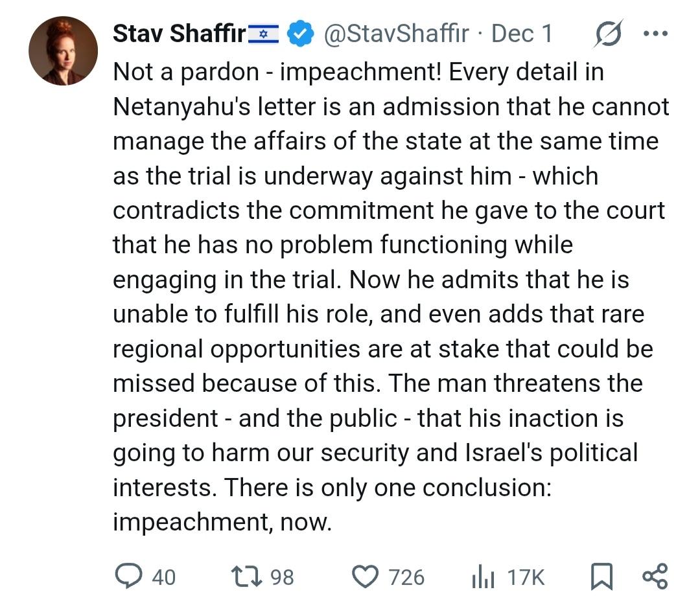Click the repost arrows icon
700x603 pixels.
247,576
